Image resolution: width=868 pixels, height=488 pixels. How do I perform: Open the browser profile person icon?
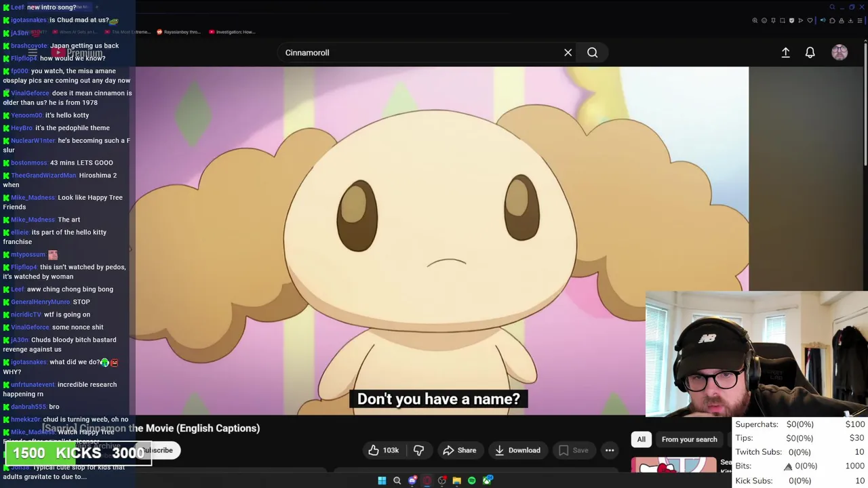(842, 20)
